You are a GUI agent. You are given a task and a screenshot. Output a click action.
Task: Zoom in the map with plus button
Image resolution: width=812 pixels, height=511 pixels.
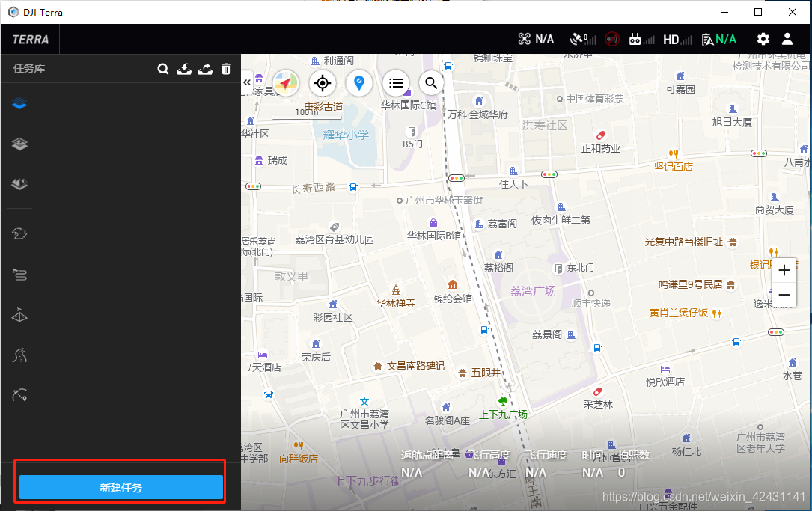tap(784, 270)
